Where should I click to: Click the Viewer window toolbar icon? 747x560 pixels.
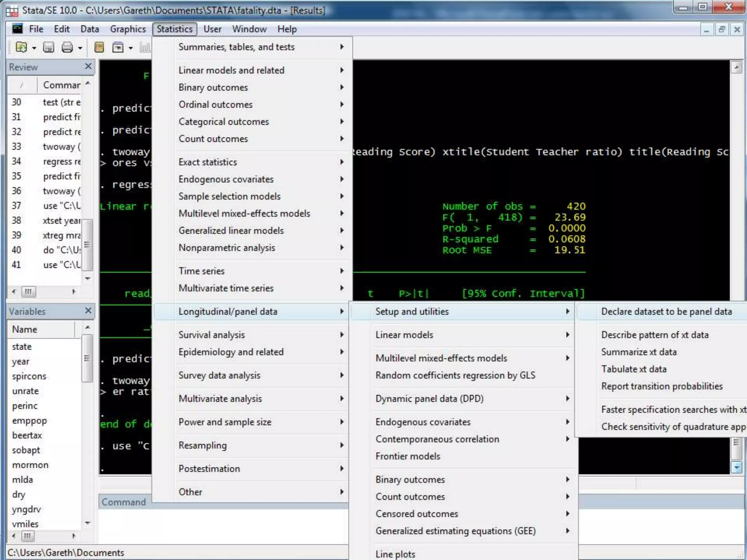118,47
